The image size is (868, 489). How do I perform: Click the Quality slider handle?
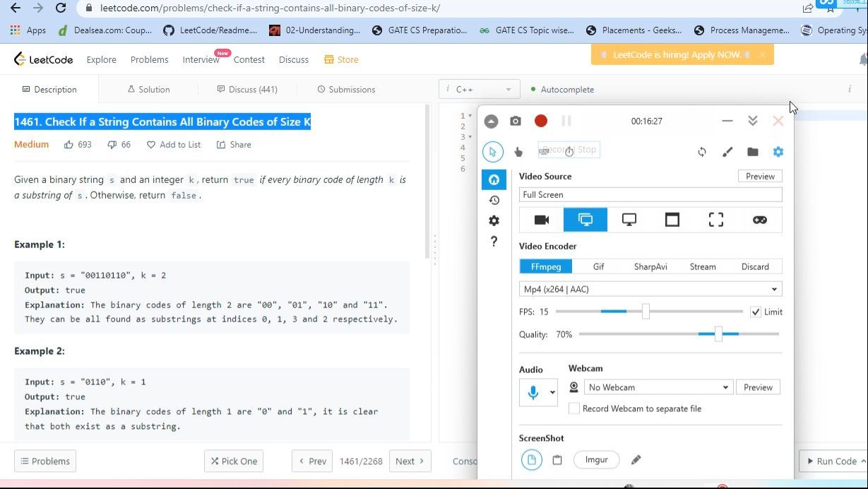[718, 334]
